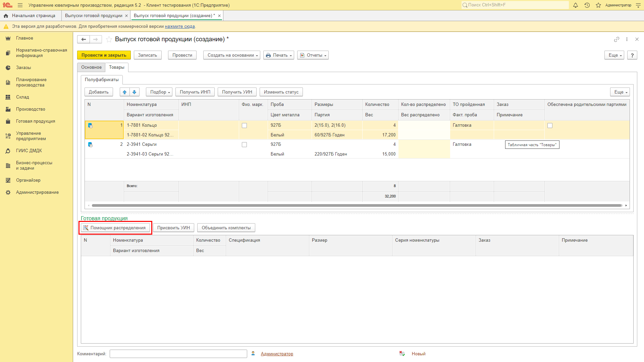Click Провести и закрыть button

[x=104, y=55]
